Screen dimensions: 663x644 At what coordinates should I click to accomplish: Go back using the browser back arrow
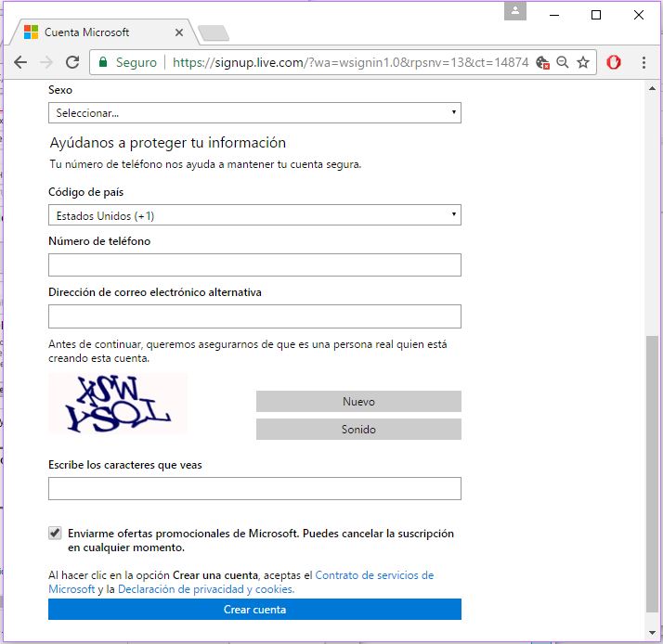(x=19, y=62)
